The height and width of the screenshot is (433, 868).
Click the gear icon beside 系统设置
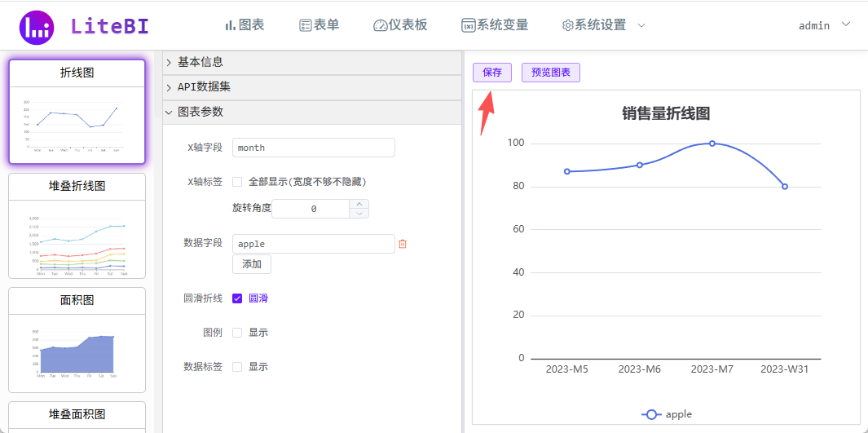click(567, 25)
